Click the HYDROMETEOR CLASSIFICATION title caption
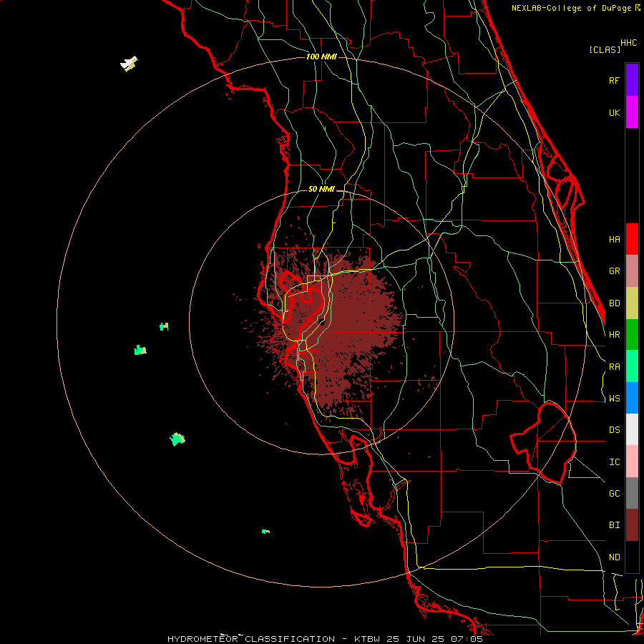The width and height of the screenshot is (644, 644). click(251, 639)
